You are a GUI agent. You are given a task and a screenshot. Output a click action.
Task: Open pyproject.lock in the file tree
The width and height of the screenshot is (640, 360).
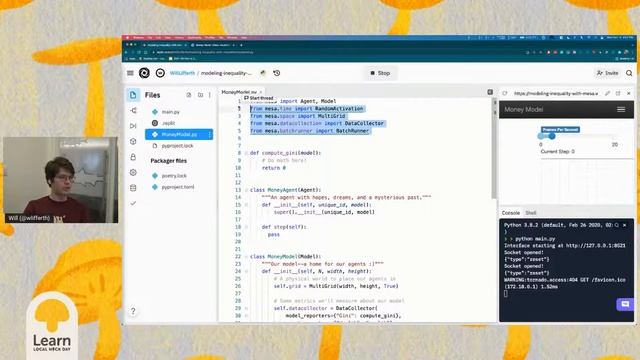[177, 146]
